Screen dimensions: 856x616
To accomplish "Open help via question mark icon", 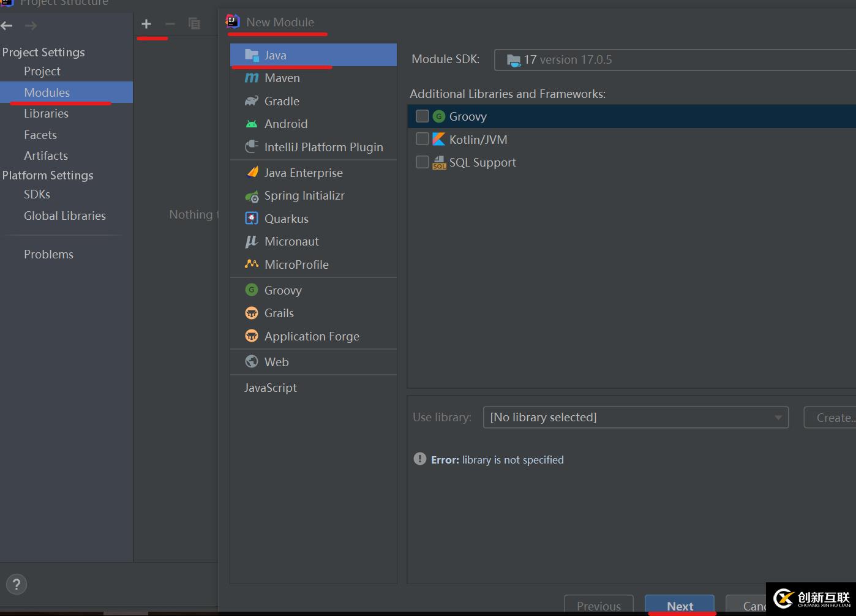I will click(x=17, y=584).
